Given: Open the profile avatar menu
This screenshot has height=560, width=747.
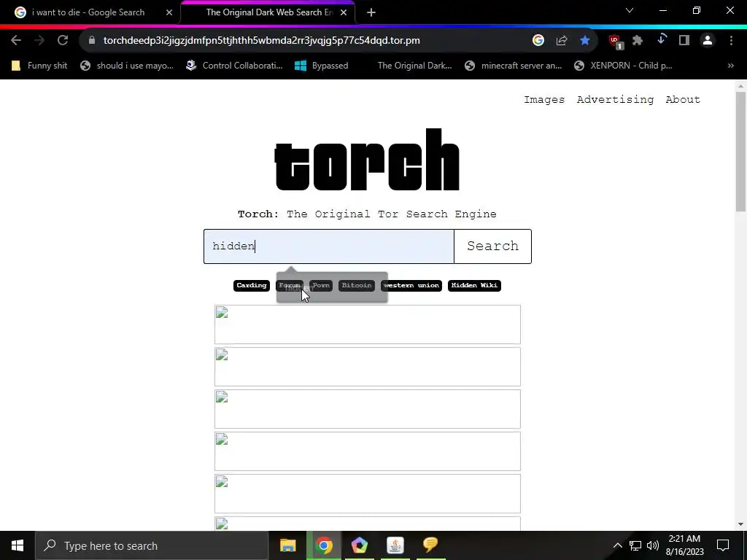Looking at the screenshot, I should point(708,41).
